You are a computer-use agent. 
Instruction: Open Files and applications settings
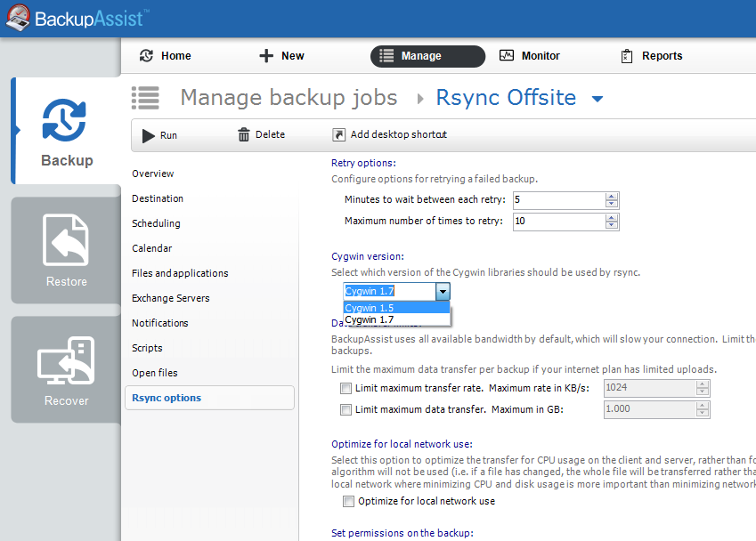[180, 273]
